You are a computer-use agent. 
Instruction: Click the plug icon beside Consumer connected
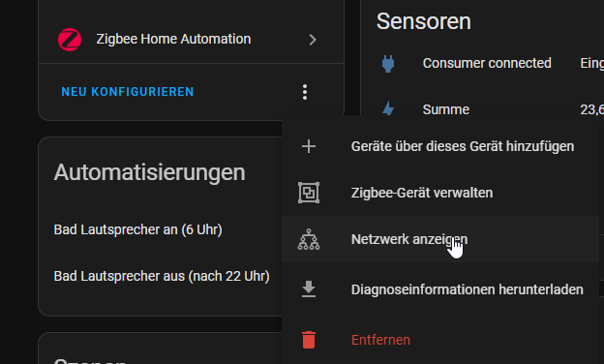pos(388,64)
